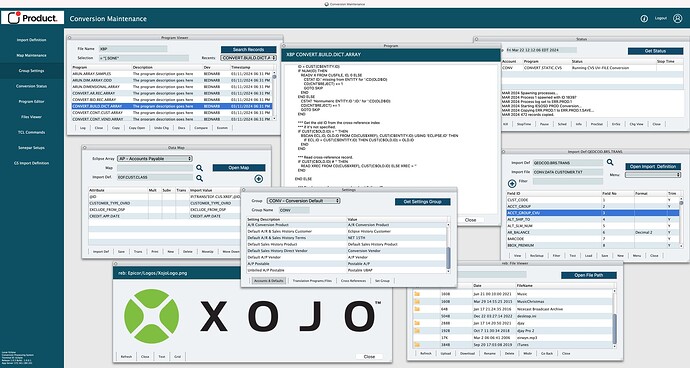Open the Group CONV Conversion Default dropdown

(x=304, y=201)
